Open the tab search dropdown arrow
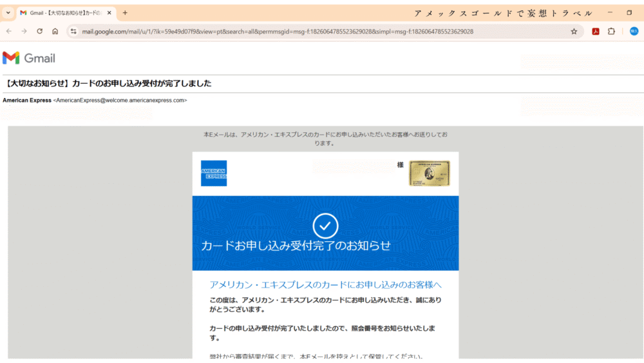 pos(8,13)
